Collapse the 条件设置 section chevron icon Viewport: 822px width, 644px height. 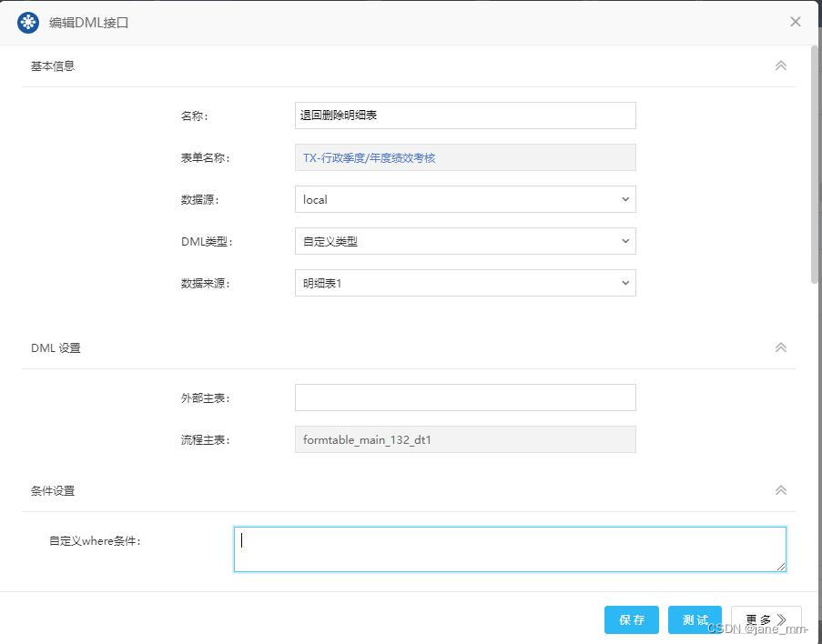tap(780, 489)
